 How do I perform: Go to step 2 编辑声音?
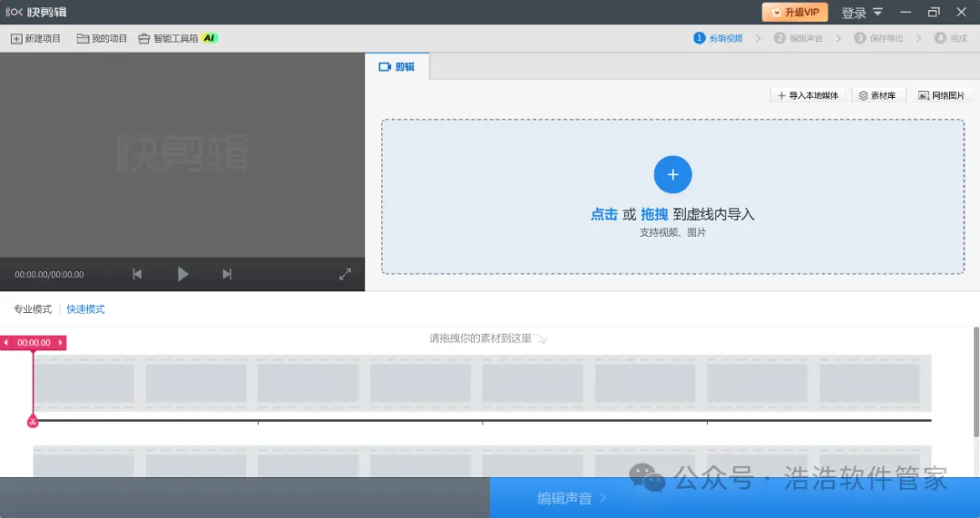tap(799, 38)
